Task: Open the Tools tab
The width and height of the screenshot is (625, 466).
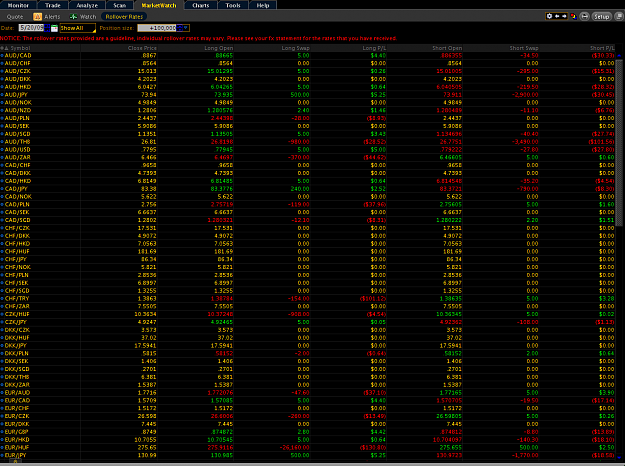Action: 233,5
